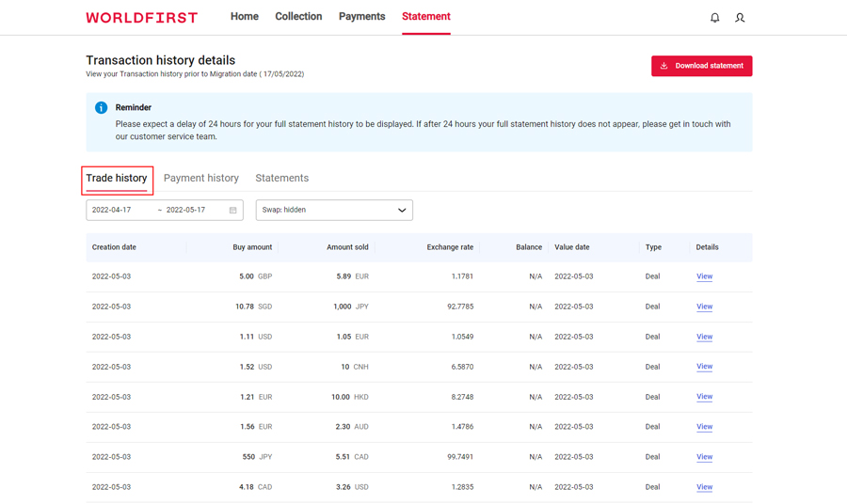Switch to the Statements tab

(281, 178)
